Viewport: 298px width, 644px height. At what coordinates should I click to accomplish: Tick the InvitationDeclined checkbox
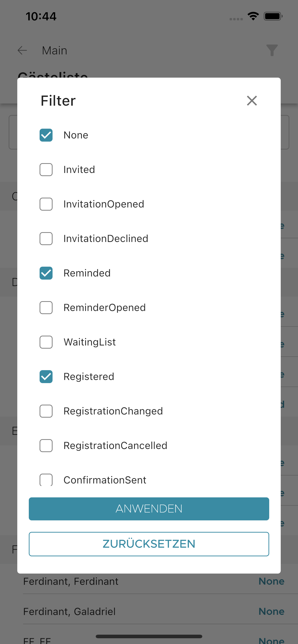point(46,239)
